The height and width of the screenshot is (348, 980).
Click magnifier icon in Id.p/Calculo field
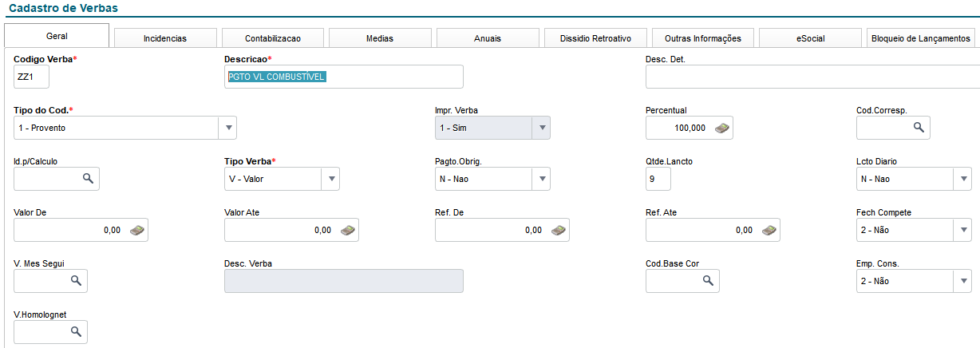(88, 178)
